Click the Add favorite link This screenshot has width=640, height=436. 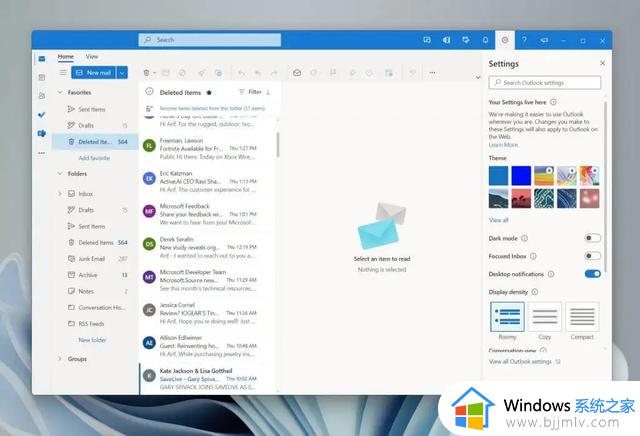pos(94,158)
